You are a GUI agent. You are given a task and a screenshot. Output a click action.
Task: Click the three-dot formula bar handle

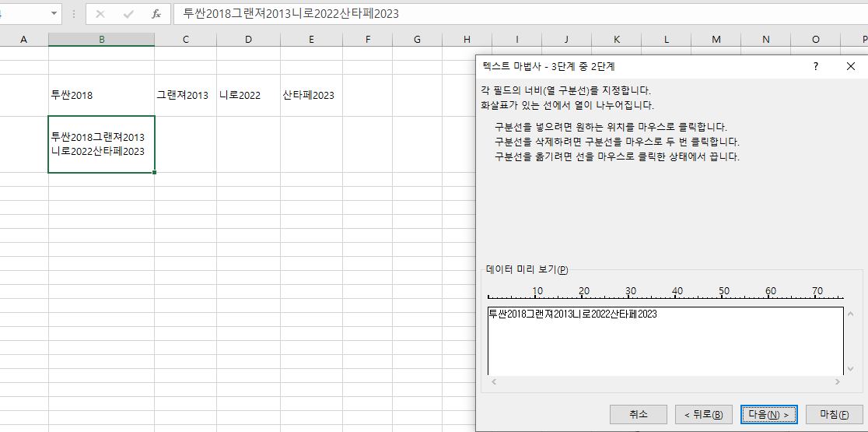point(74,14)
